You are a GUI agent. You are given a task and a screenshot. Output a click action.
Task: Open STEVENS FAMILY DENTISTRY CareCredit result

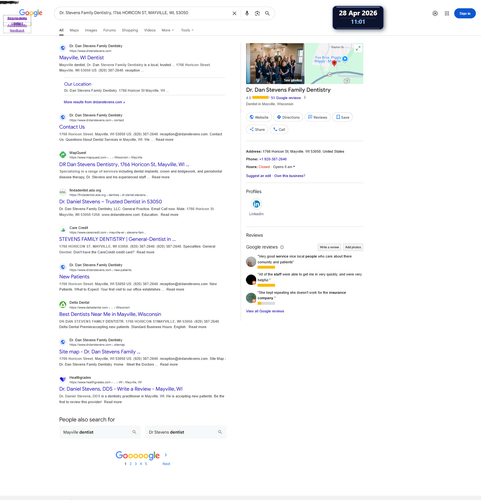point(117,239)
